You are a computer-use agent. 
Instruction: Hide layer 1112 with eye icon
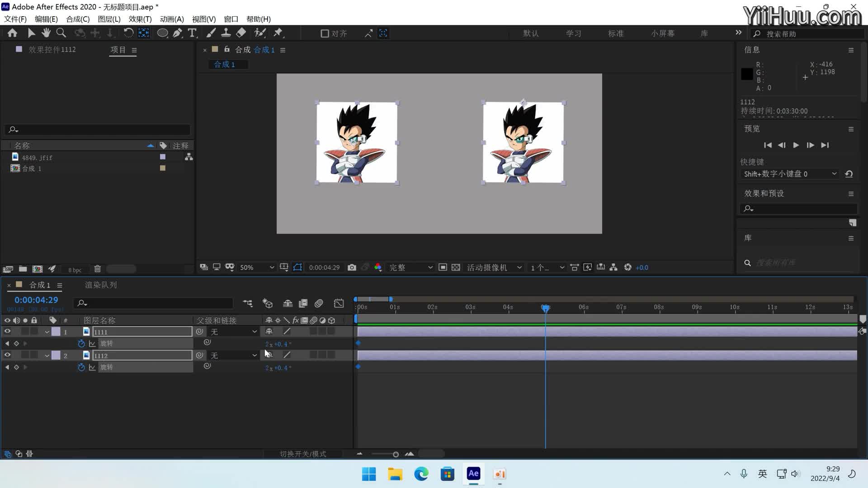coord(7,355)
